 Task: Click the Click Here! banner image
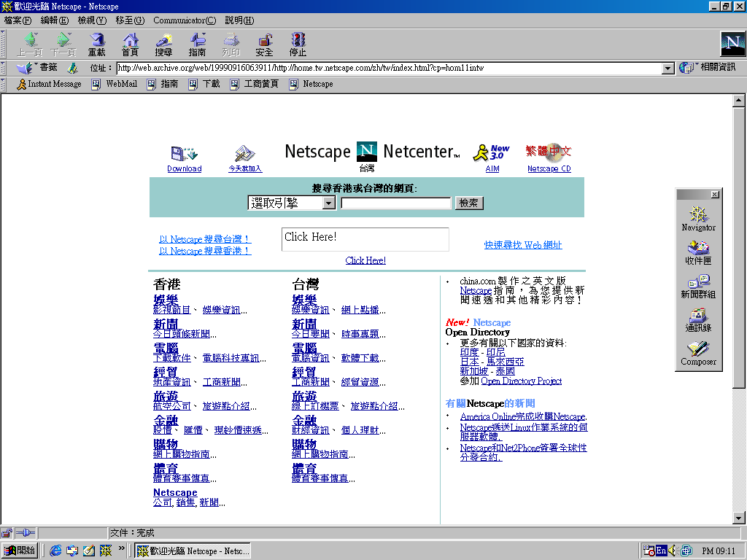365,239
